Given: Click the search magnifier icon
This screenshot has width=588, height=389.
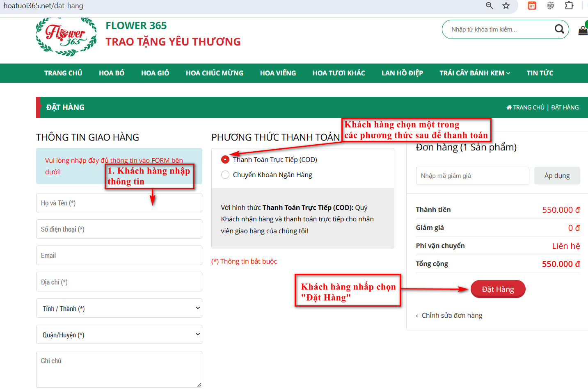Looking at the screenshot, I should (559, 29).
